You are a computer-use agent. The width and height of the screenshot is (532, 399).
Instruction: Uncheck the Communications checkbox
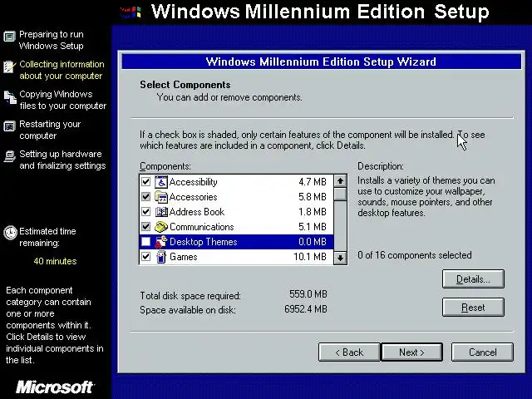146,227
